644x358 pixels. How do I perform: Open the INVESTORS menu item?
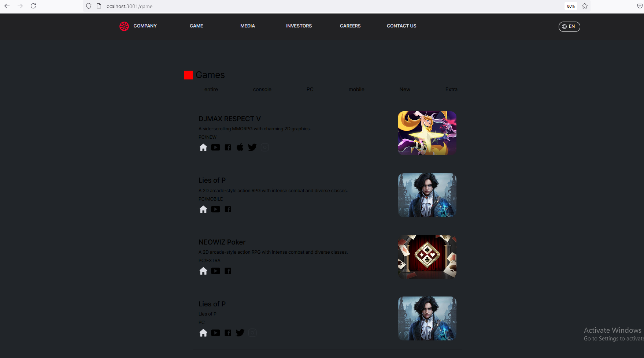[299, 26]
